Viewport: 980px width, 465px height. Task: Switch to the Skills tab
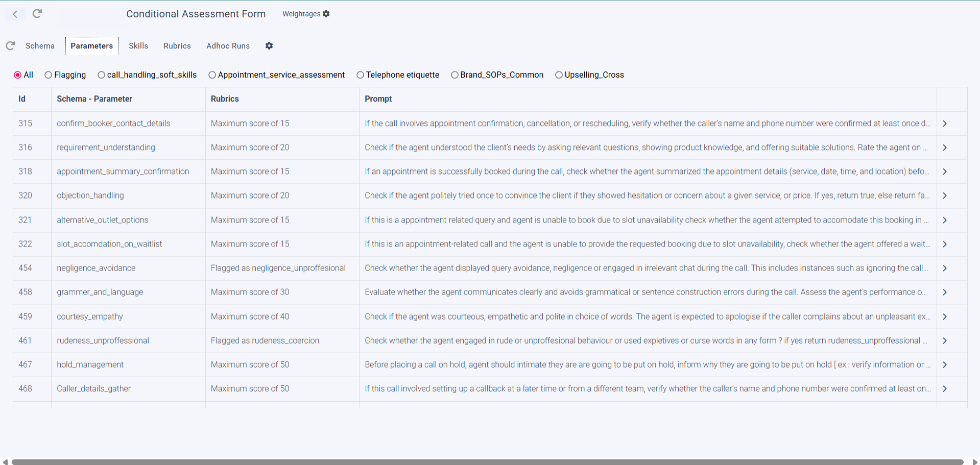138,46
